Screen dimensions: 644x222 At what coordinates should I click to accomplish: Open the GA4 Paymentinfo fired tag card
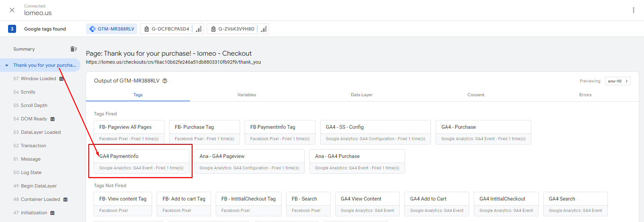(x=141, y=161)
